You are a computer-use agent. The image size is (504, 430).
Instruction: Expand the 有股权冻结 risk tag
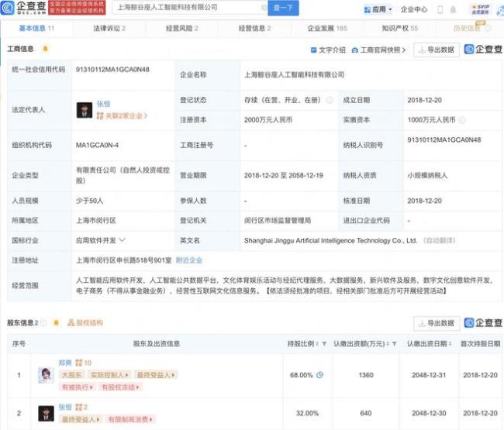[x=120, y=387]
